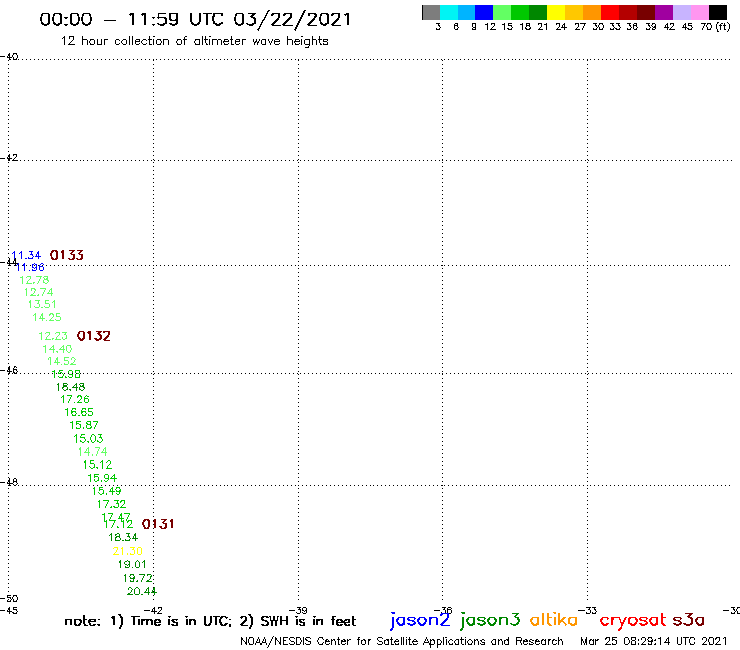
Task: Click the pink swatch in the color bar
Action: click(699, 12)
